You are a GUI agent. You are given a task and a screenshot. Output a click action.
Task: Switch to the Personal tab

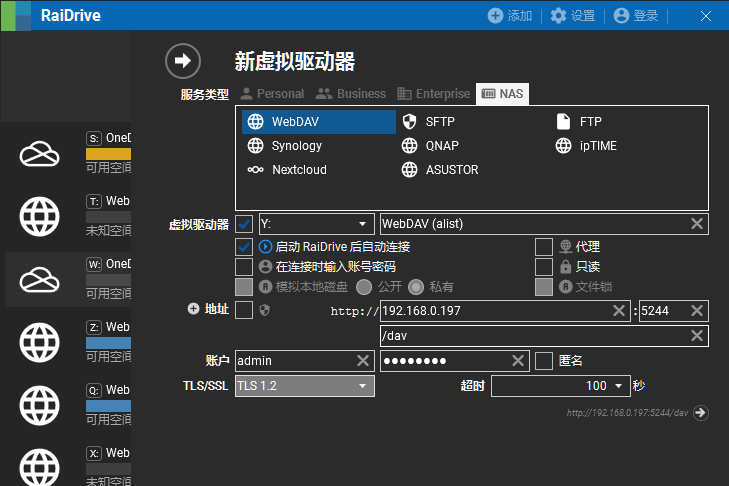[x=272, y=94]
